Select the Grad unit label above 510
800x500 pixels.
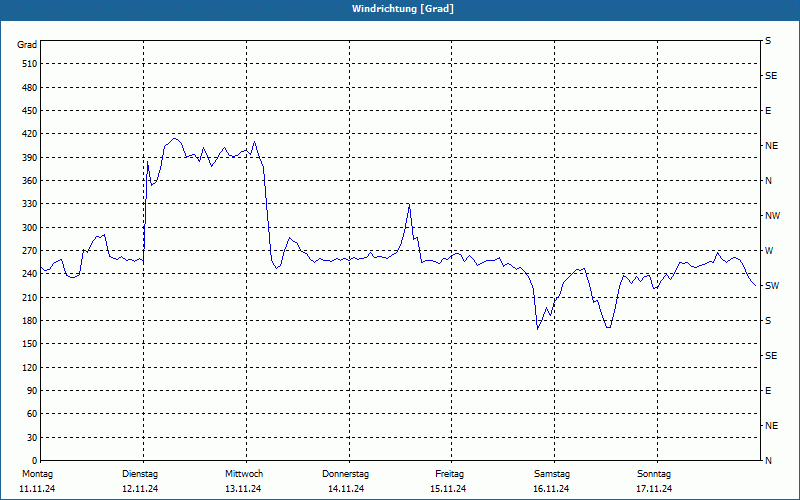pyautogui.click(x=27, y=45)
